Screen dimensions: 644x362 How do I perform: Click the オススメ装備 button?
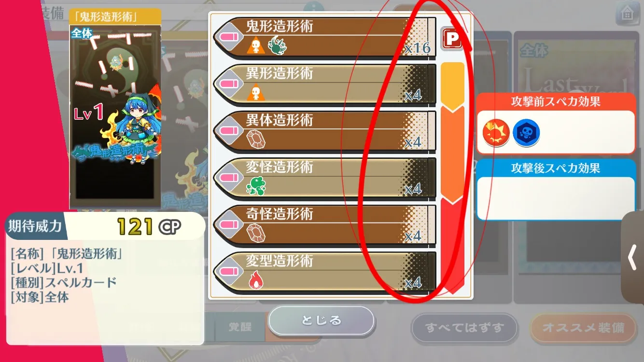583,328
